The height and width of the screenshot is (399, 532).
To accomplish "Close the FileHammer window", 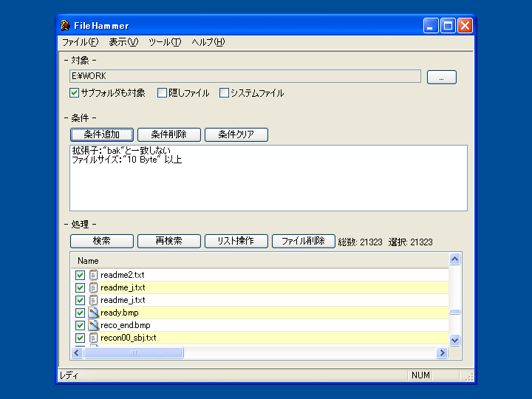I will pos(465,25).
